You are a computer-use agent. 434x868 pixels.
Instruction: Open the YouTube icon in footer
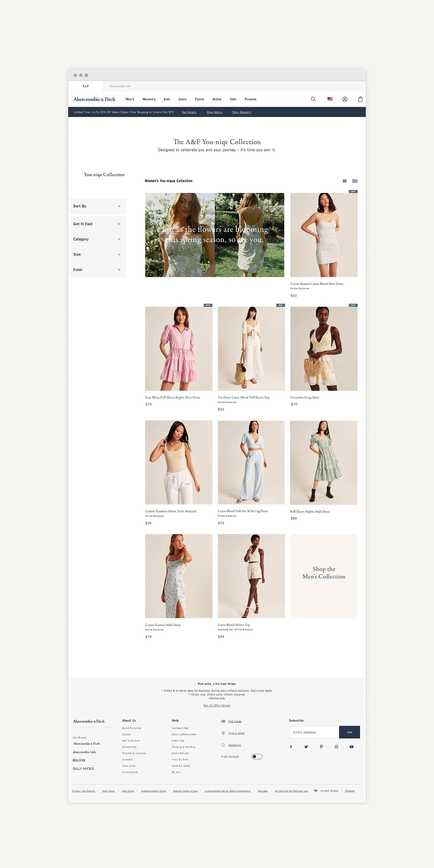pyautogui.click(x=351, y=747)
